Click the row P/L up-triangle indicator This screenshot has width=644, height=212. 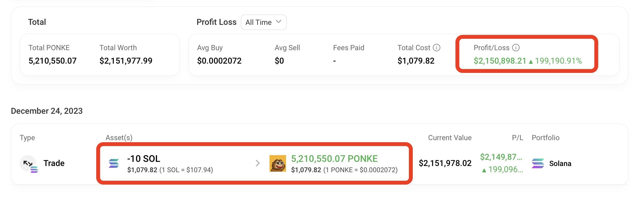[x=484, y=170]
